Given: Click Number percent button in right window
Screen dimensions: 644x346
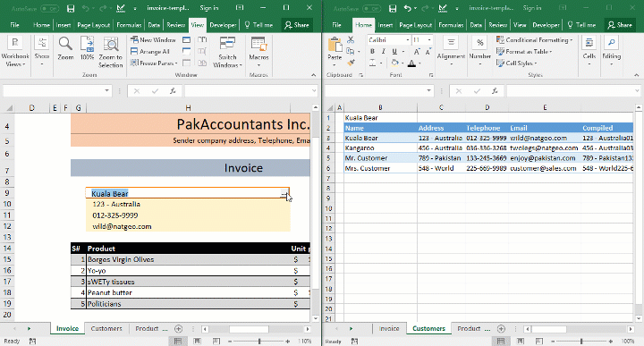Looking at the screenshot, I should click(x=479, y=51).
